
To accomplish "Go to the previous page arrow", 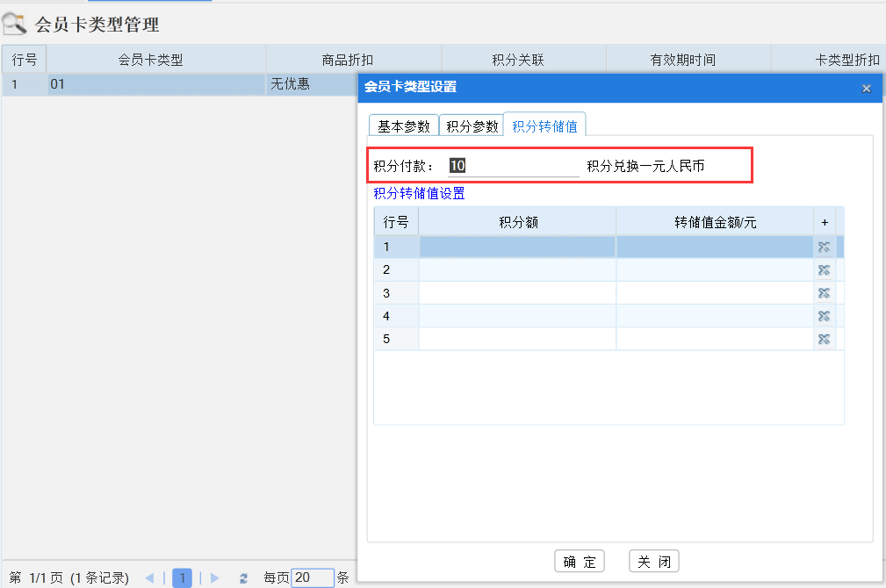I will pos(149,577).
